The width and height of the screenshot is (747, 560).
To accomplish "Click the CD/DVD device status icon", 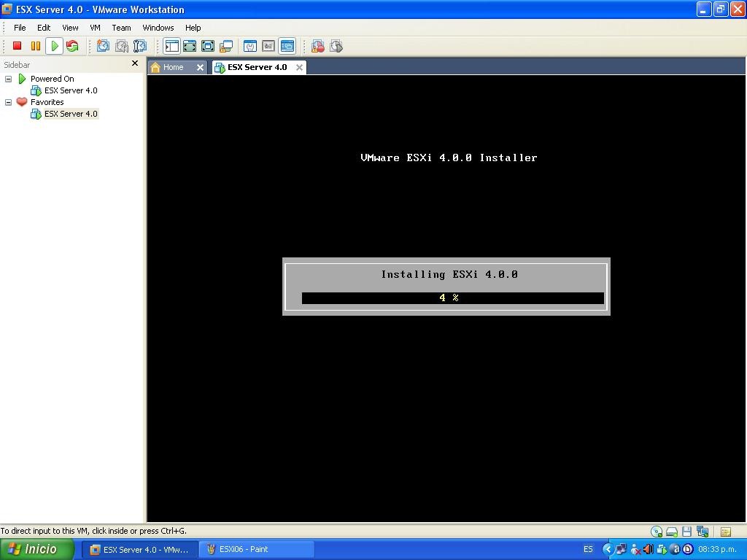I will click(x=657, y=532).
